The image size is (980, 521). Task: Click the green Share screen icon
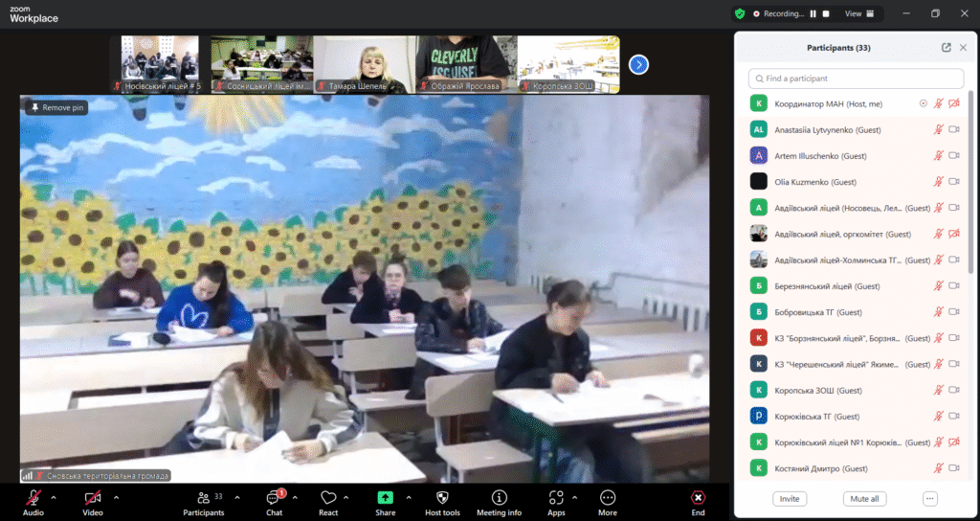[x=385, y=498]
